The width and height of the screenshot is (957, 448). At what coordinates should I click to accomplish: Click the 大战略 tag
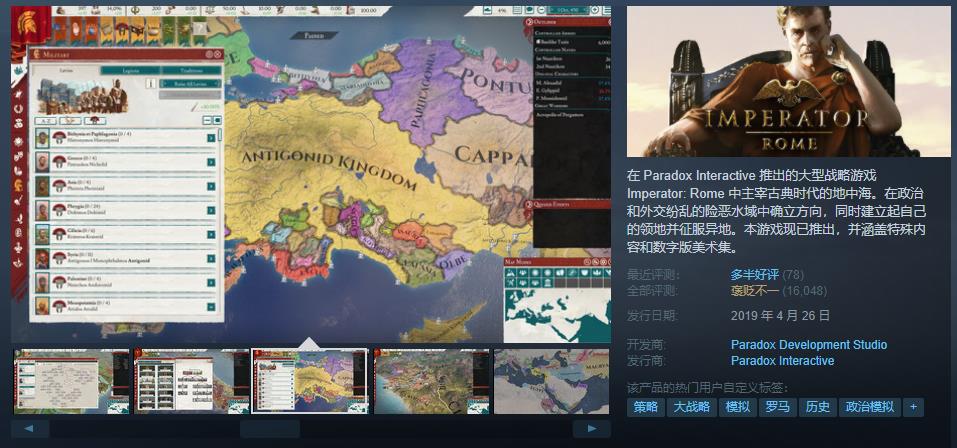[692, 407]
